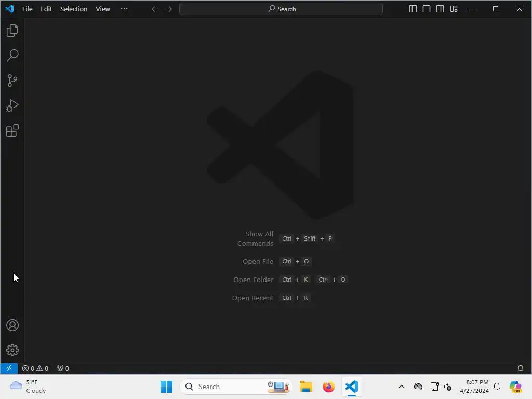Open the Windows weather widget
Screen dimensions: 532x399
tap(28, 387)
